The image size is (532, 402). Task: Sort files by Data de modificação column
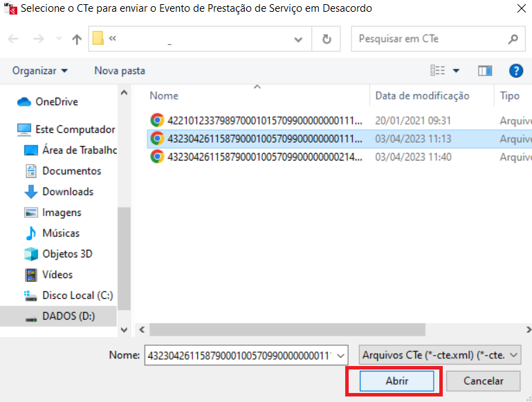pos(422,95)
